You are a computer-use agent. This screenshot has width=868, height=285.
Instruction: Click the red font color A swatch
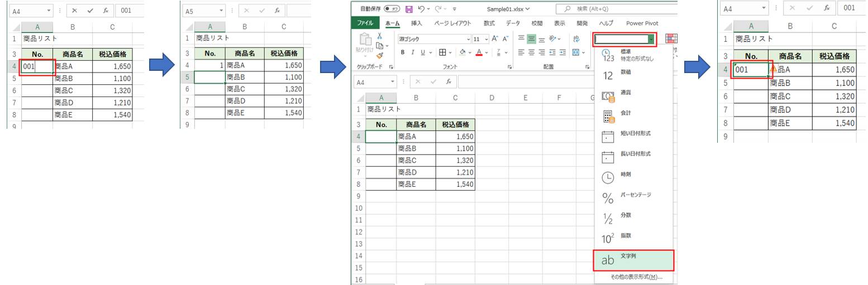[479, 52]
